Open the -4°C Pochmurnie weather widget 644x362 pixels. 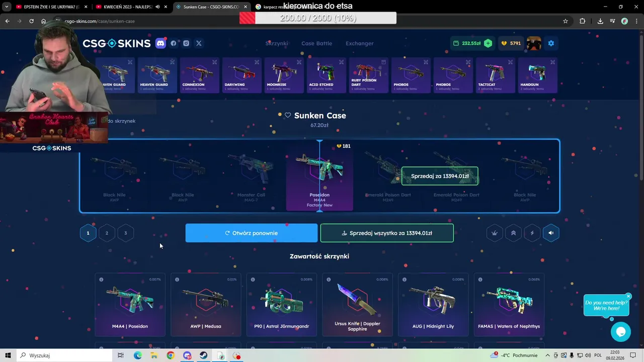pyautogui.click(x=515, y=355)
